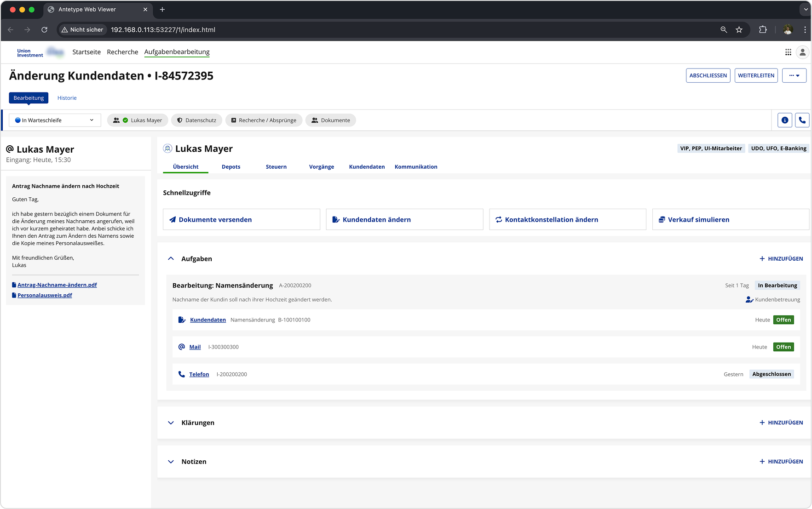
Task: Click Kontaktkonstellation ändern quick action
Action: click(x=568, y=219)
